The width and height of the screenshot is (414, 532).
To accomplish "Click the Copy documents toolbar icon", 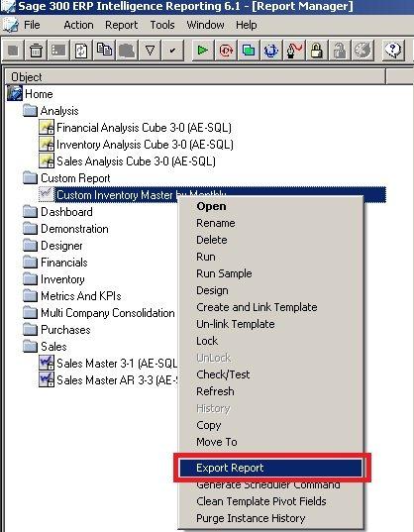I will 104,51.
